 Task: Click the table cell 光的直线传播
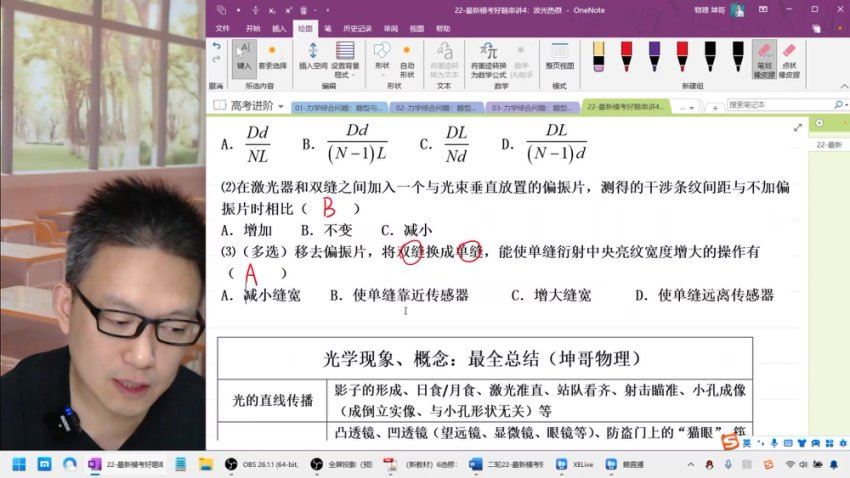272,401
